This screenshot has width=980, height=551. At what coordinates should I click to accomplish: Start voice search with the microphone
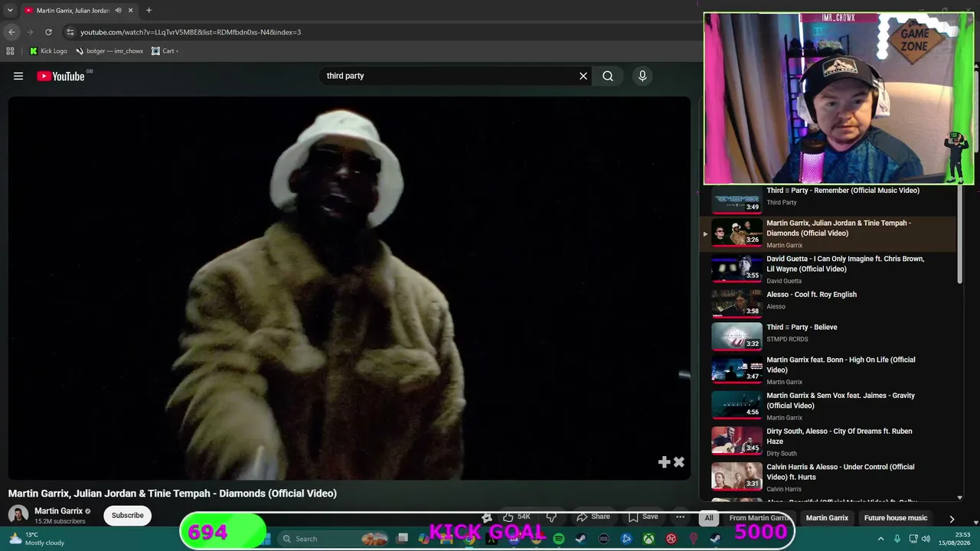(642, 76)
